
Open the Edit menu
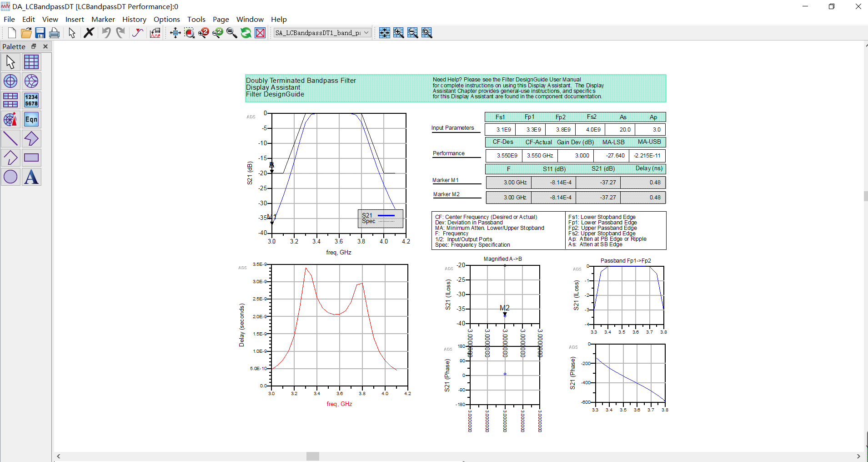(29, 19)
